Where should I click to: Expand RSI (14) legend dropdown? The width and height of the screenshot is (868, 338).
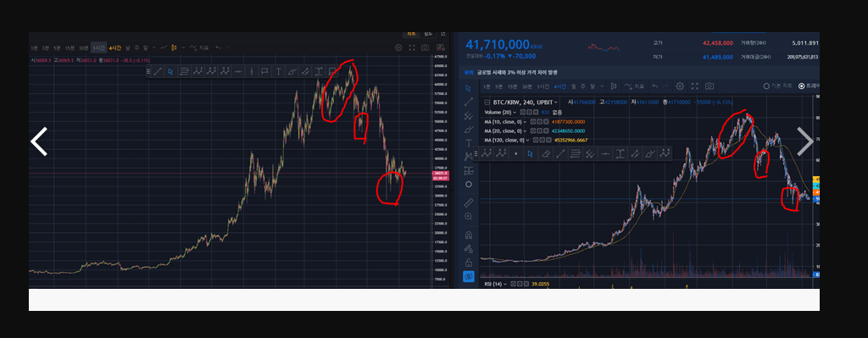[505, 284]
